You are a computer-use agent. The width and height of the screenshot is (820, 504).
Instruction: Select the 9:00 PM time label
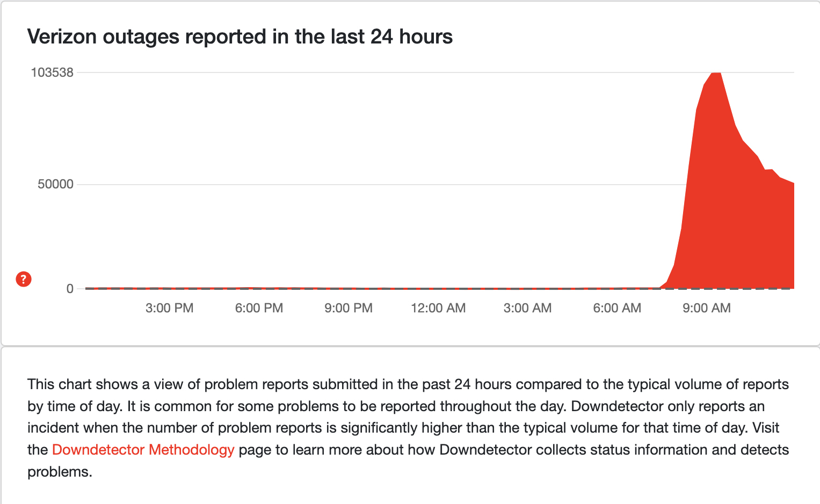coord(349,308)
